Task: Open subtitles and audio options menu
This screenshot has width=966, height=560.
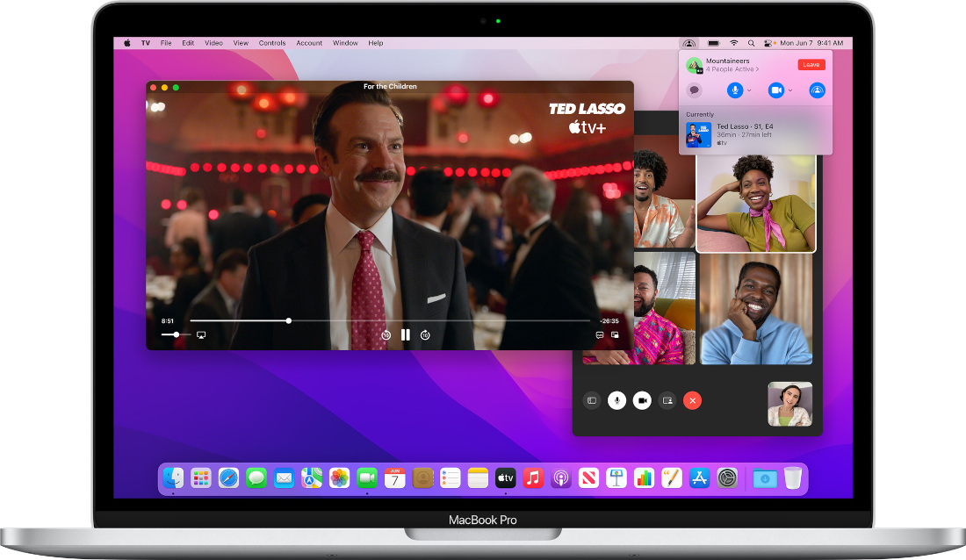Action: click(600, 335)
